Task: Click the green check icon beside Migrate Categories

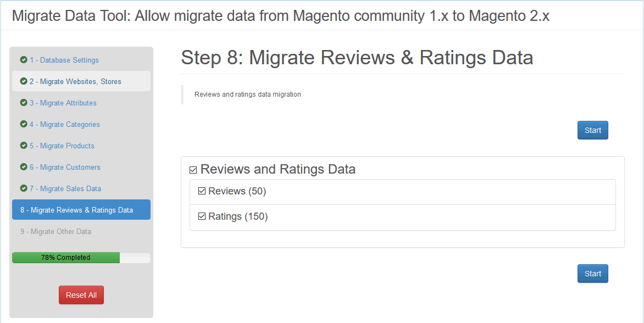Action: tap(24, 124)
